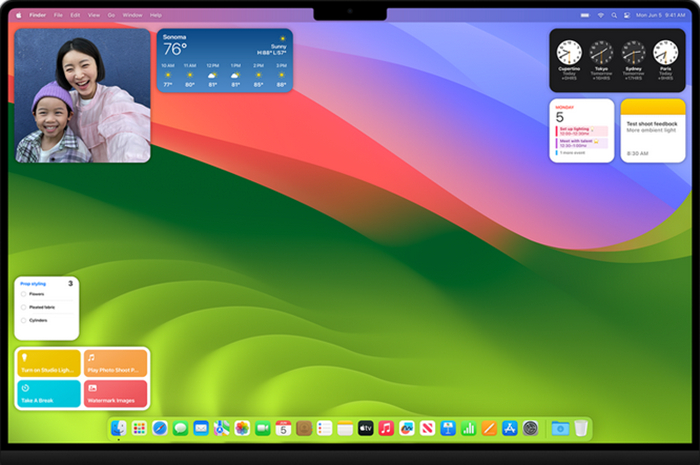
Task: Launch Safari from the Dock
Action: tap(160, 428)
